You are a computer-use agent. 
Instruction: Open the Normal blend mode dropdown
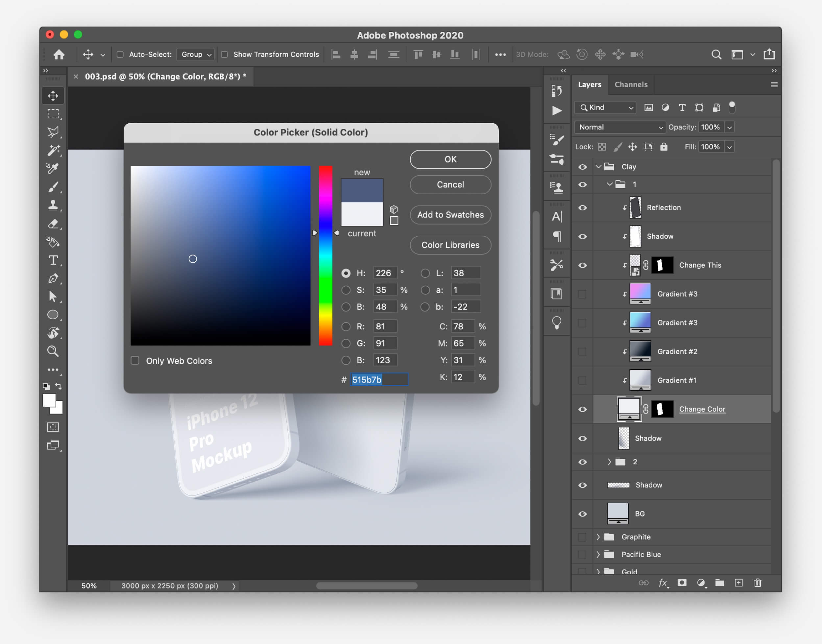pos(619,127)
